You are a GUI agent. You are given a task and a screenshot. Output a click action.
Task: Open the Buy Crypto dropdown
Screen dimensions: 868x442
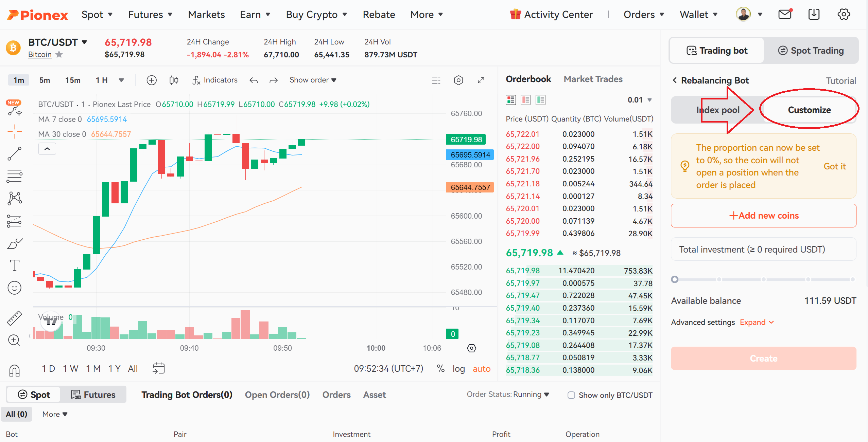(x=316, y=15)
